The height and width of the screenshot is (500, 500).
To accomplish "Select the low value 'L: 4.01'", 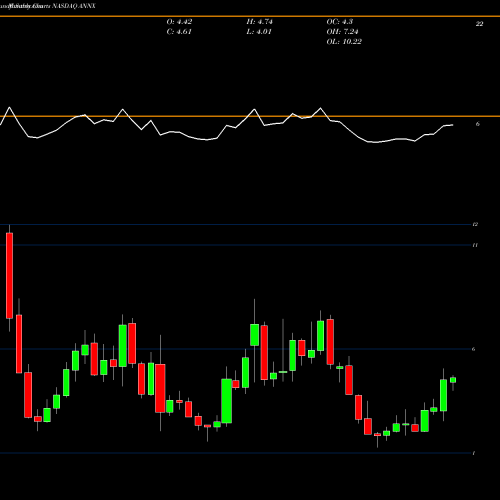I will [x=259, y=32].
